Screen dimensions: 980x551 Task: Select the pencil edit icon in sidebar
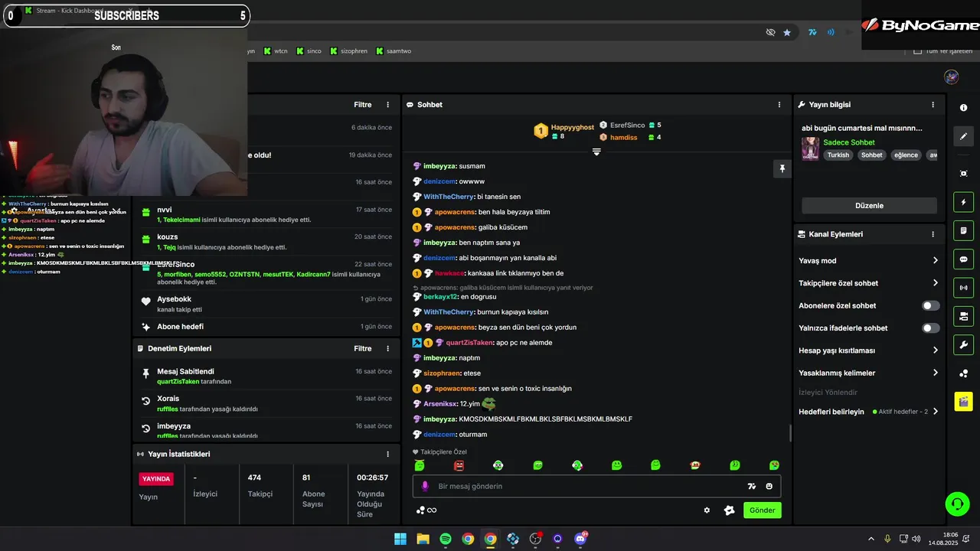[963, 136]
